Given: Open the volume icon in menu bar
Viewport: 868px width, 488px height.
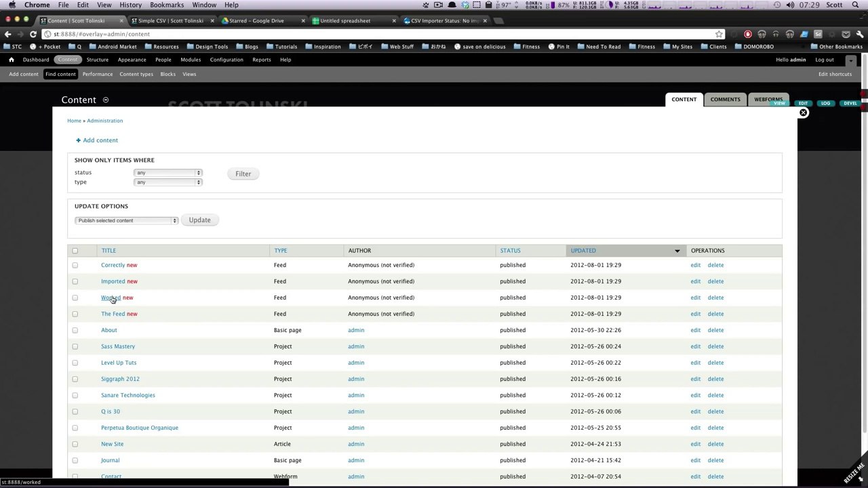Looking at the screenshot, I should [x=790, y=5].
